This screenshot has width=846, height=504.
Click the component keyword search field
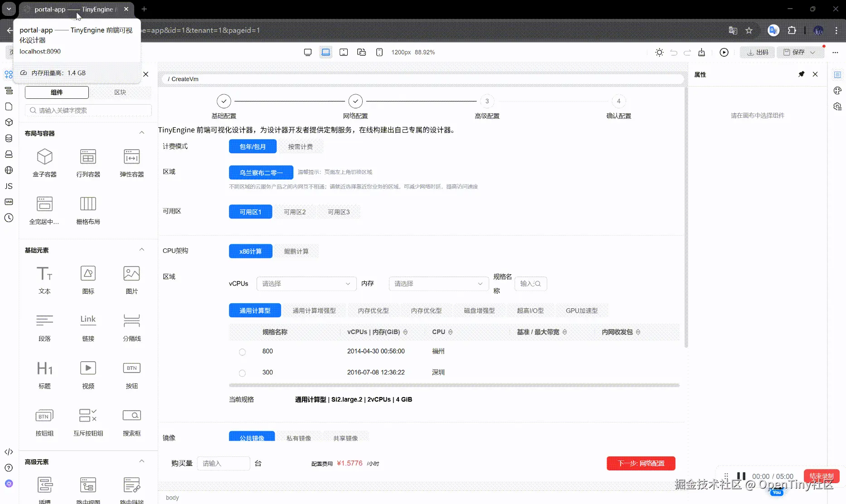88,111
